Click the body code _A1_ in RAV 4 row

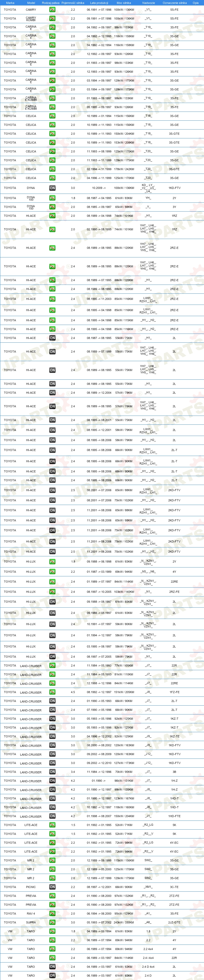pos(148,913)
